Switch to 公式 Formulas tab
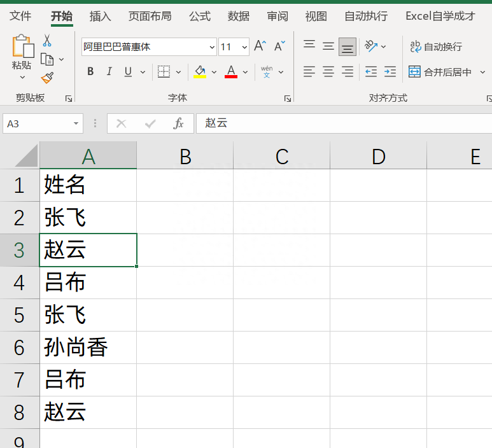Image resolution: width=492 pixels, height=448 pixels. click(200, 16)
